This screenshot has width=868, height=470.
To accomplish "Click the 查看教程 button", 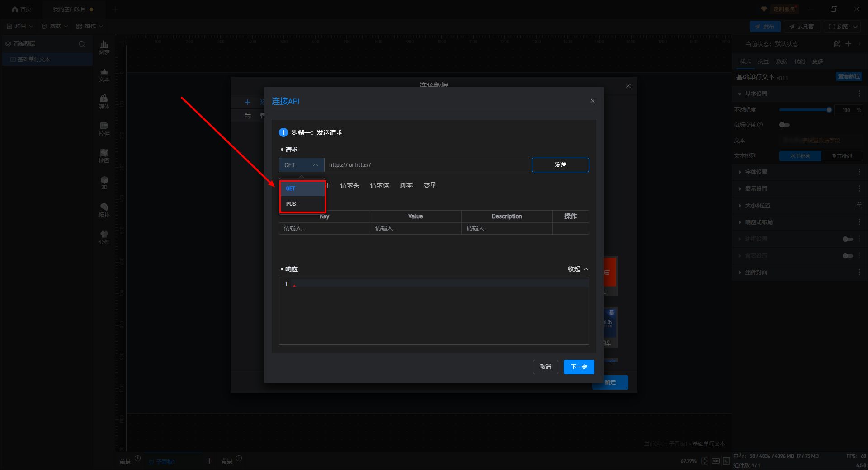I will point(849,77).
